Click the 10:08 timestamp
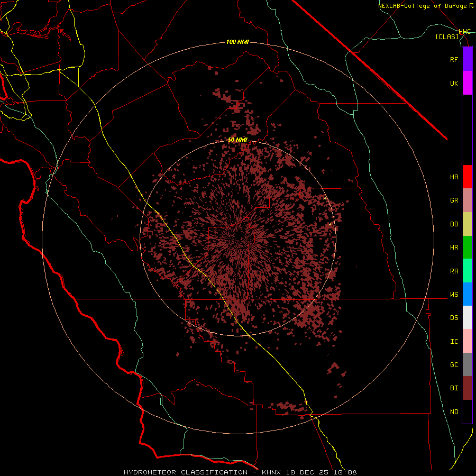The image size is (476, 476). coord(345,472)
